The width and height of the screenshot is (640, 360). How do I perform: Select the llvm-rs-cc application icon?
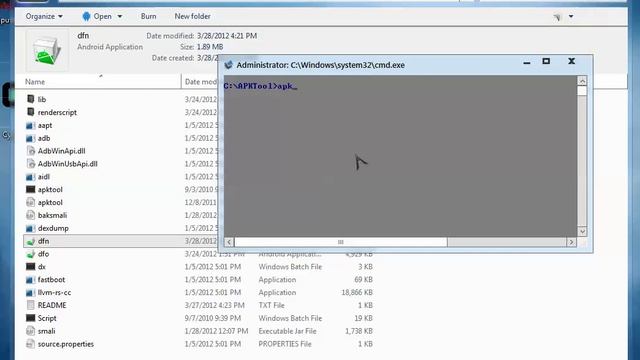pos(31,293)
